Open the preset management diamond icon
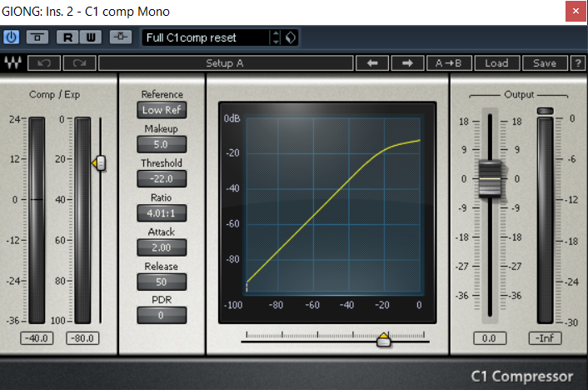588x390 pixels. pos(291,37)
